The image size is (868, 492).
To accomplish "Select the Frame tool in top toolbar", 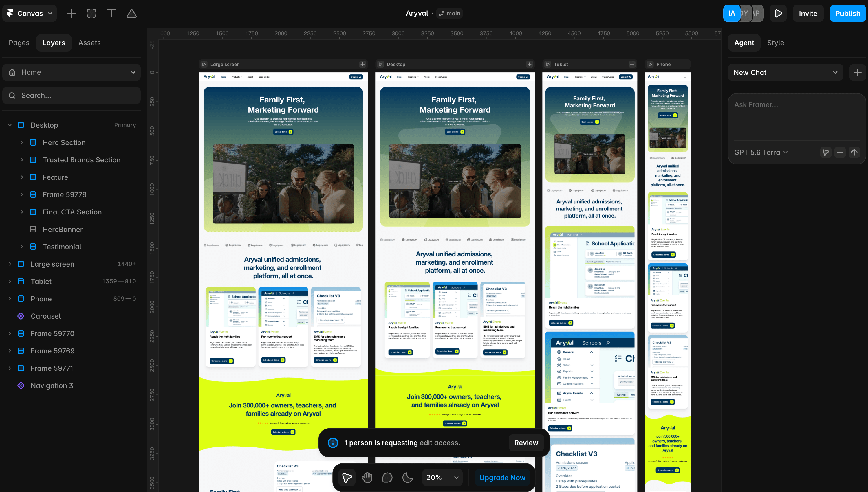I will tap(91, 14).
